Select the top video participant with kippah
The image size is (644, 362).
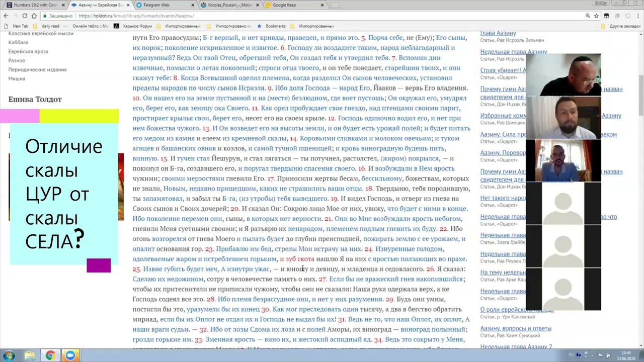pos(563,74)
